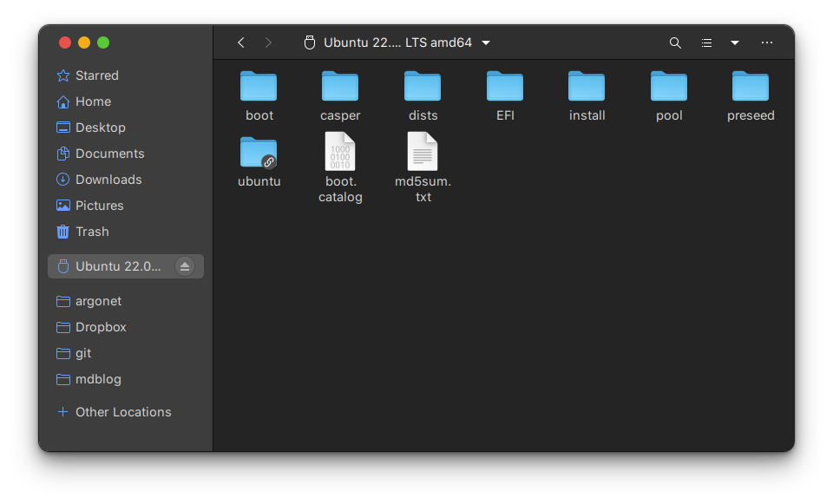Eject the Ubuntu 22.0 volume
833x504 pixels.
pos(185,266)
